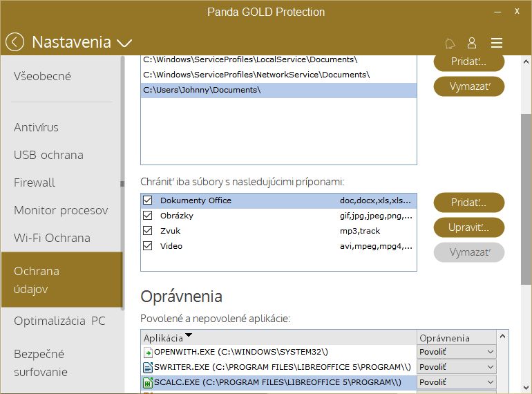Click Vymazať to remove selected folder
532x394 pixels.
(469, 87)
